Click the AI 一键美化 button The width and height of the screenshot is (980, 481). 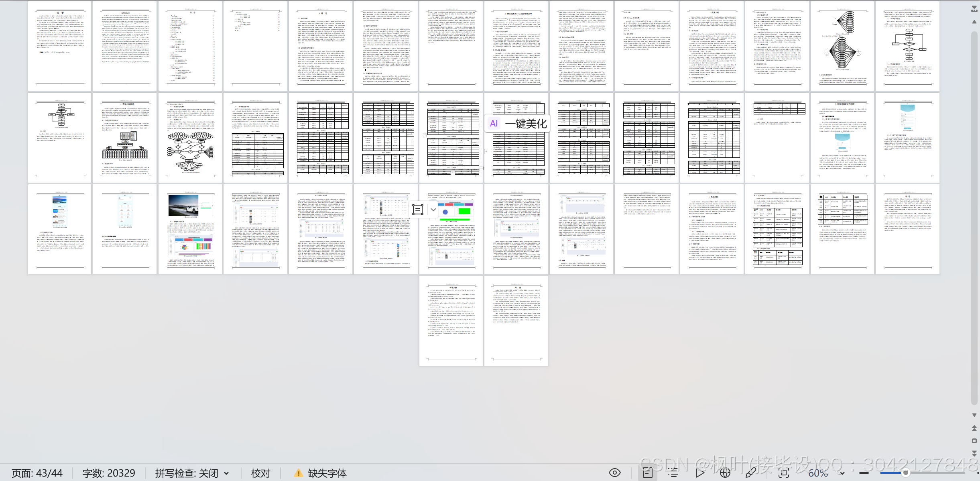pyautogui.click(x=518, y=124)
